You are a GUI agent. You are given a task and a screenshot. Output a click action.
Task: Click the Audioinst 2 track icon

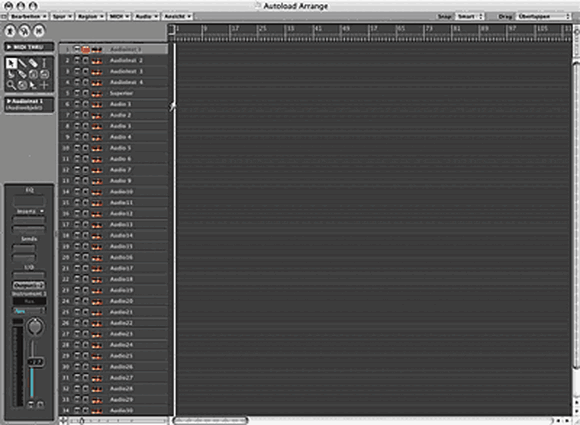[x=97, y=61]
